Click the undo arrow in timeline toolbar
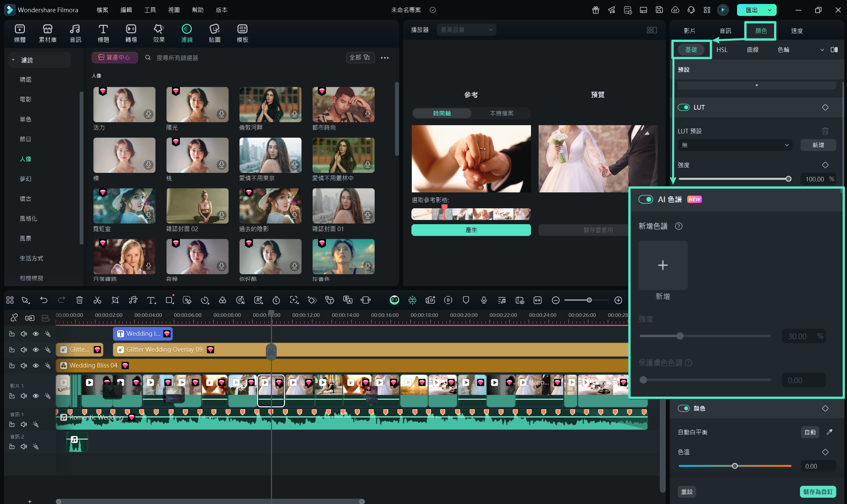The width and height of the screenshot is (847, 504). [43, 300]
